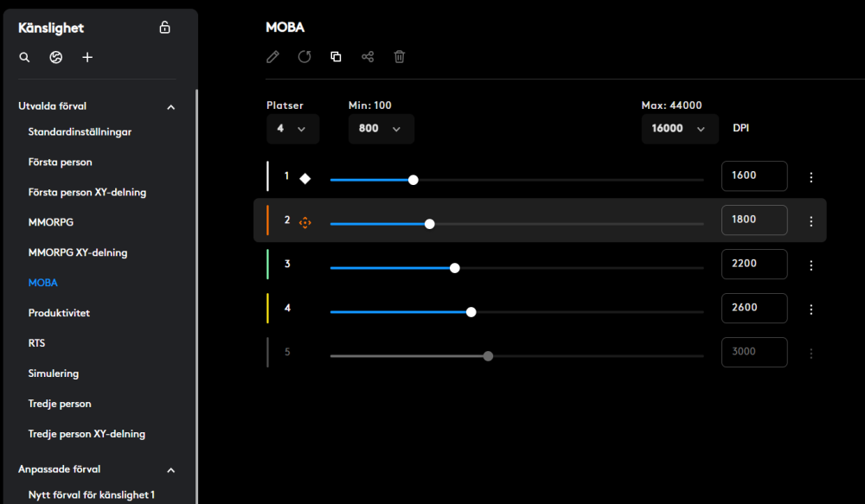Click the lock icon next to Känslighet
Screen dimensions: 865x504
[x=165, y=28]
